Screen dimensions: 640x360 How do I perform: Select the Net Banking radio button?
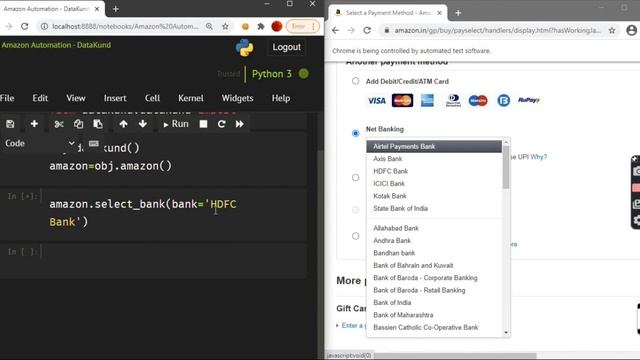(356, 133)
